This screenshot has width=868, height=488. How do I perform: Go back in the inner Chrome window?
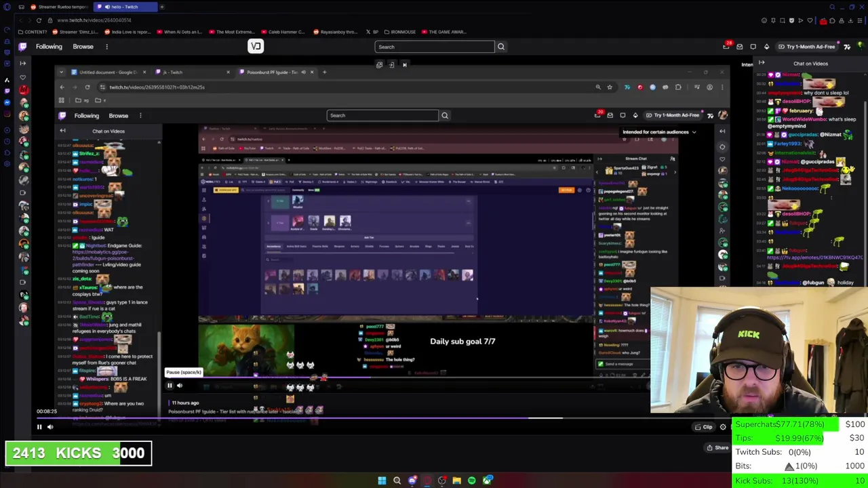click(62, 87)
